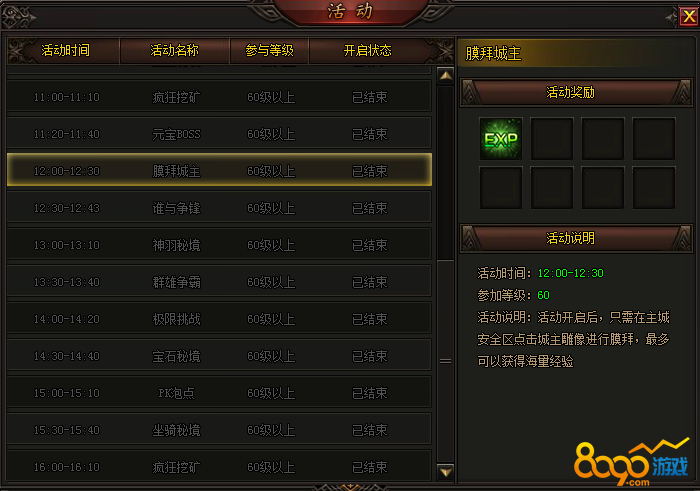Click the scroll down arrow in activity list
Image resolution: width=700 pixels, height=491 pixels.
tap(446, 471)
